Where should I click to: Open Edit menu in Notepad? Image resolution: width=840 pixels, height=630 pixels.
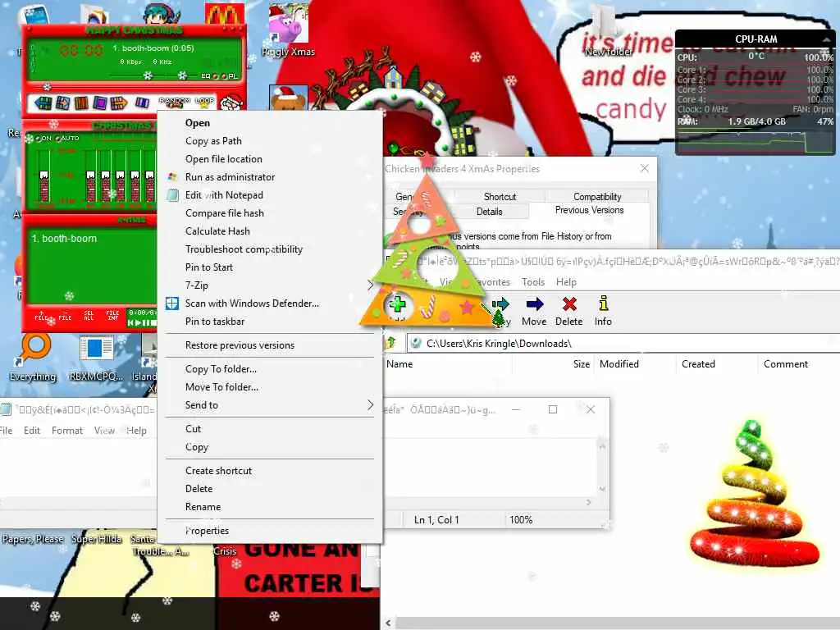click(x=32, y=430)
